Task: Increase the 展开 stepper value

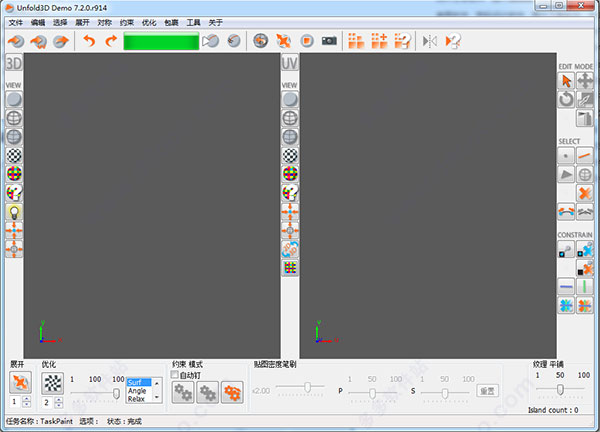Action: (26, 399)
